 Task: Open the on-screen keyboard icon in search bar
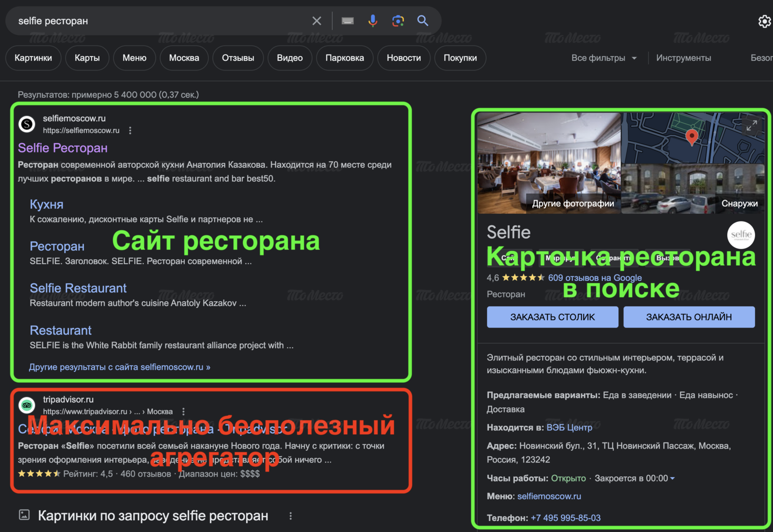tap(348, 21)
